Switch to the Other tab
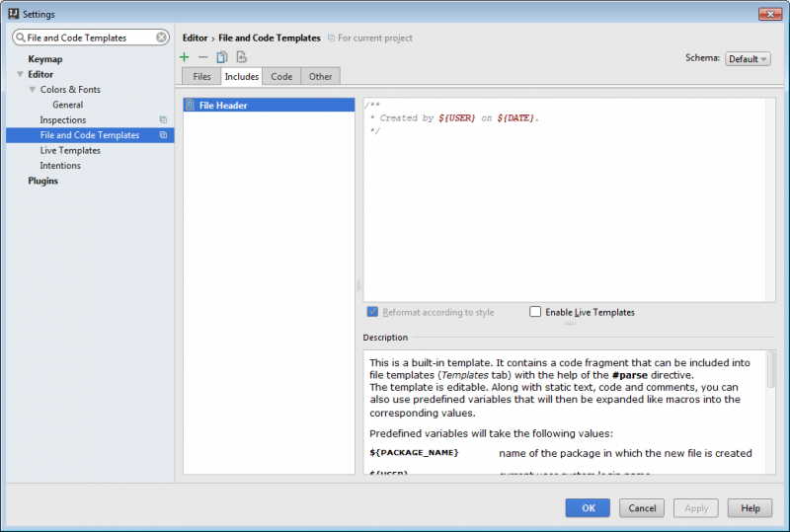790x532 pixels. click(320, 76)
